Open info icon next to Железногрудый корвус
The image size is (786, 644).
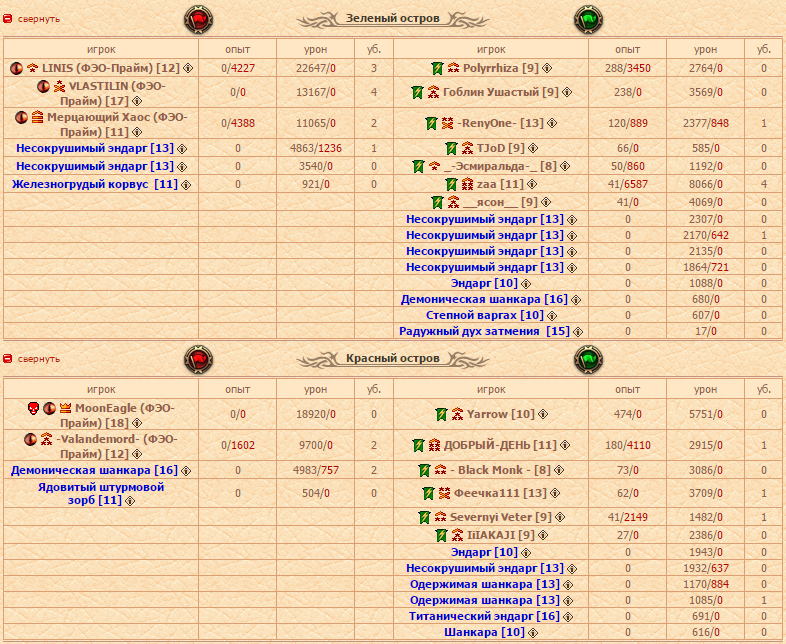[x=186, y=184]
